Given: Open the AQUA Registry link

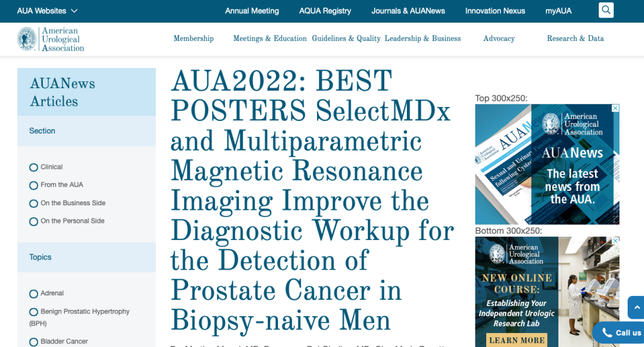Looking at the screenshot, I should tap(325, 11).
